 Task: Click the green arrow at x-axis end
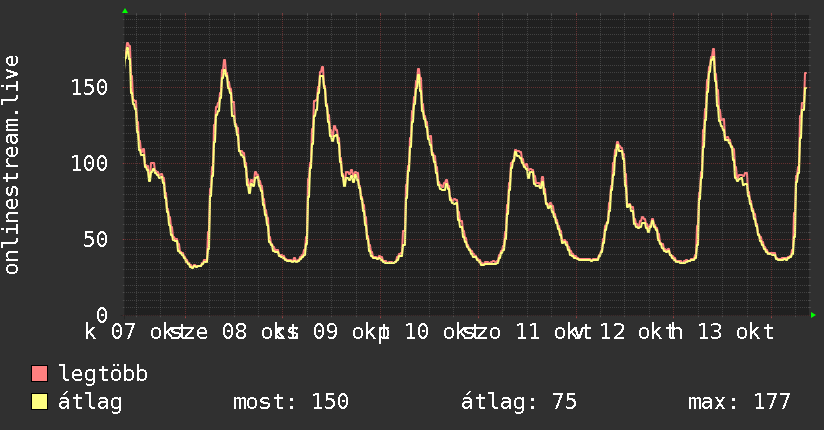[x=813, y=315]
